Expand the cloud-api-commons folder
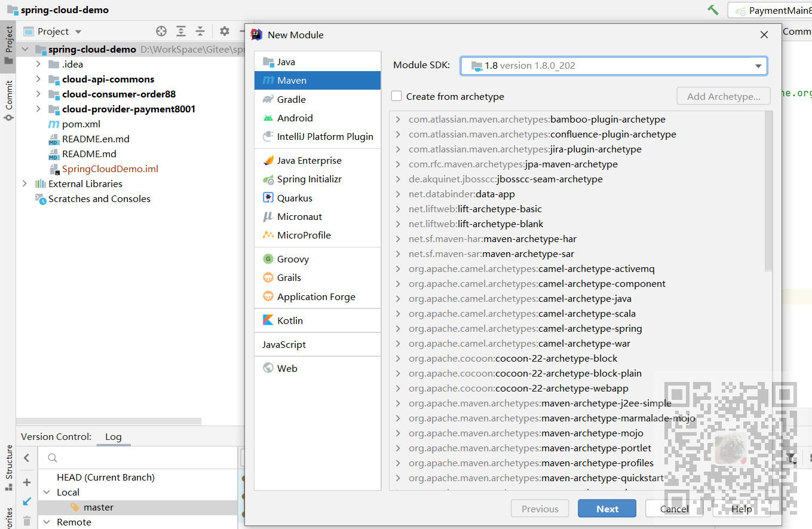The height and width of the screenshot is (529, 812). pos(38,79)
